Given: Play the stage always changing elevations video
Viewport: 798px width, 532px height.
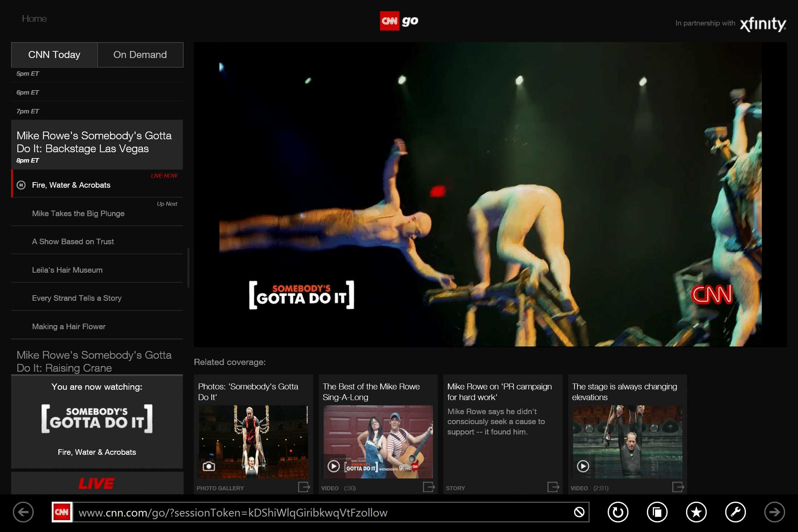Looking at the screenshot, I should click(583, 466).
